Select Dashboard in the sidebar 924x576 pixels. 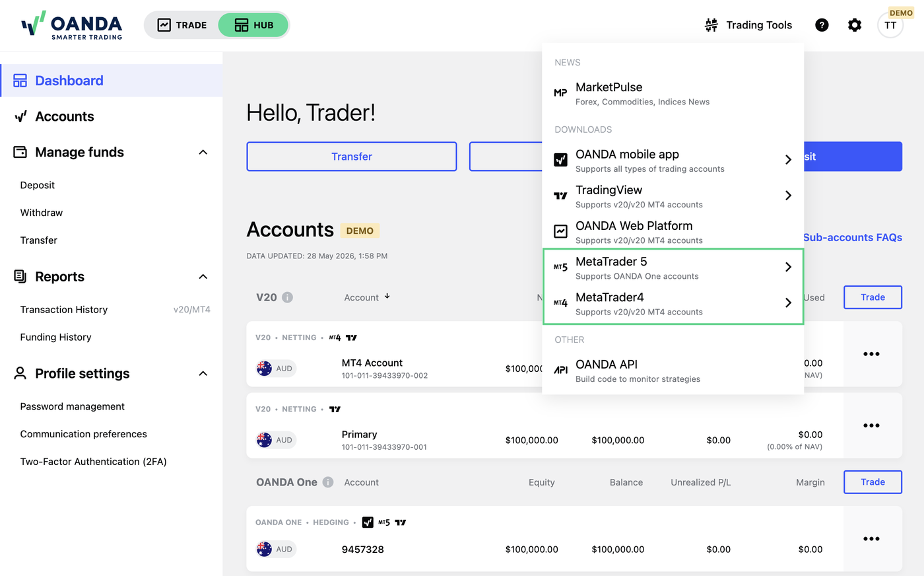111,81
